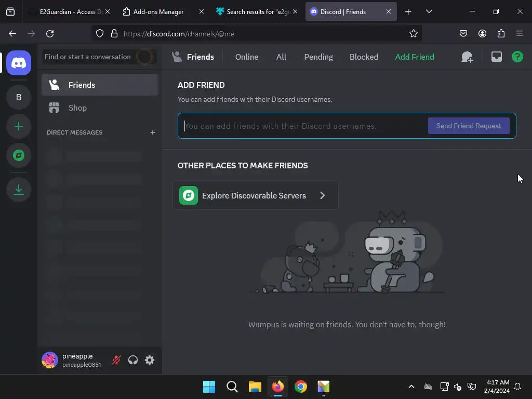Viewport: 532px width, 399px height.
Task: Click the tracking protection shield icon
Action: 99,34
